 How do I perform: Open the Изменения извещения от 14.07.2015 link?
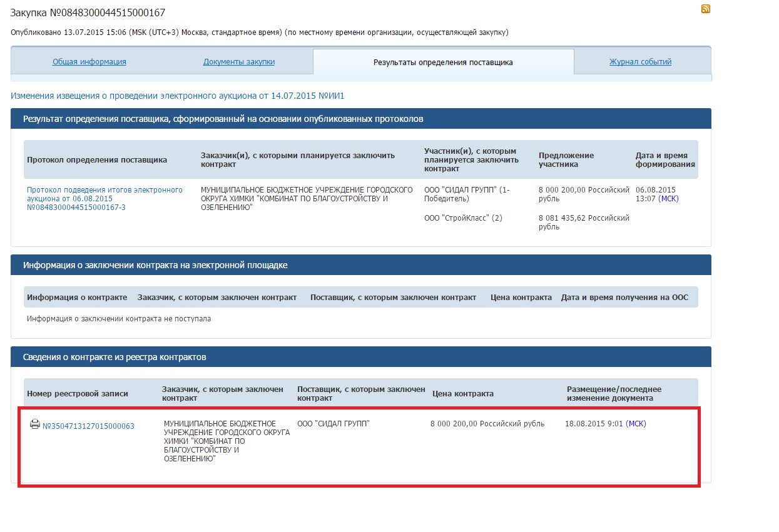coord(178,96)
